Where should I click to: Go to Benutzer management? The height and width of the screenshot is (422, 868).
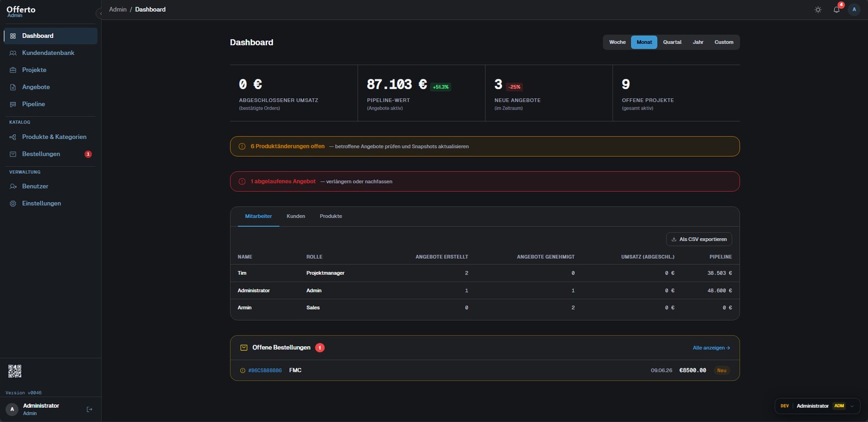pyautogui.click(x=50, y=186)
